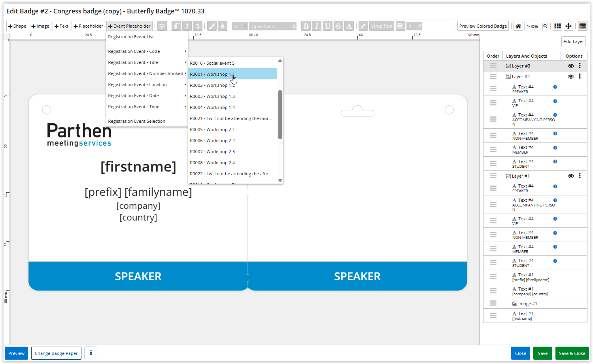Open the info button at bottom left
Screen dimensions: 593x364
[91, 353]
